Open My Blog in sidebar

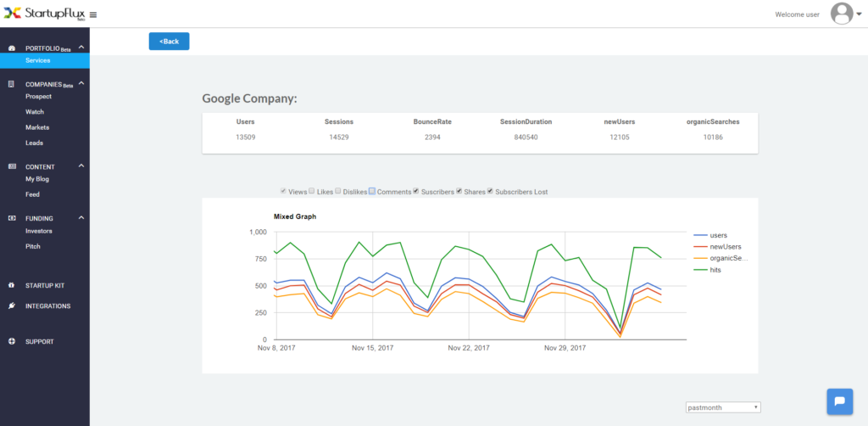pos(37,179)
